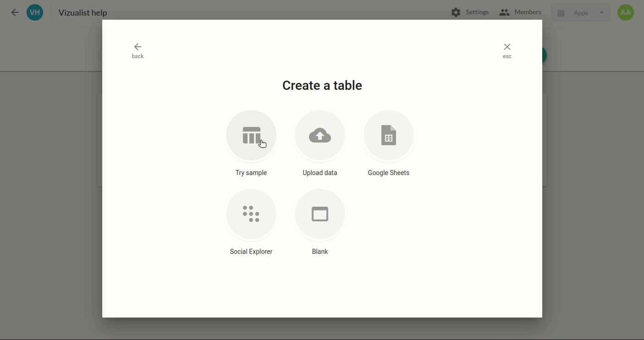
Task: Choose the Google Sheets document icon
Action: 389,136
